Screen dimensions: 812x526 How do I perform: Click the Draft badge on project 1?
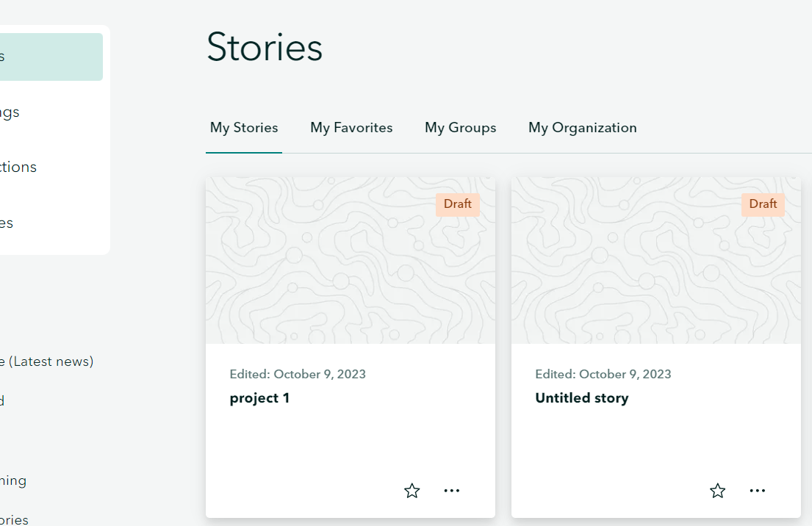coord(457,204)
